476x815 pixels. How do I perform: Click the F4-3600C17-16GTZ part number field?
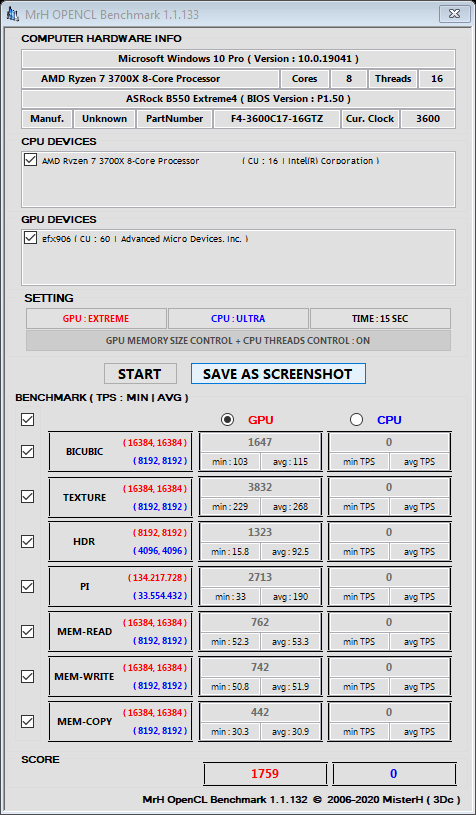click(x=277, y=119)
